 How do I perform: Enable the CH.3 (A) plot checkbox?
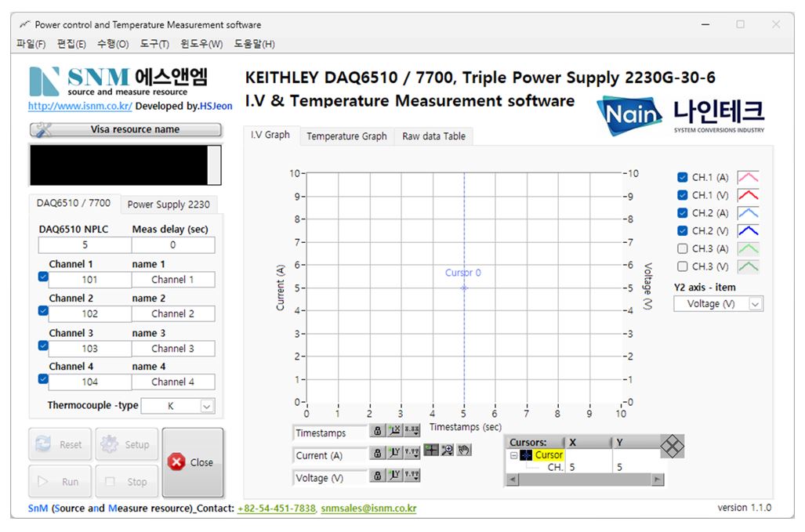(x=682, y=249)
